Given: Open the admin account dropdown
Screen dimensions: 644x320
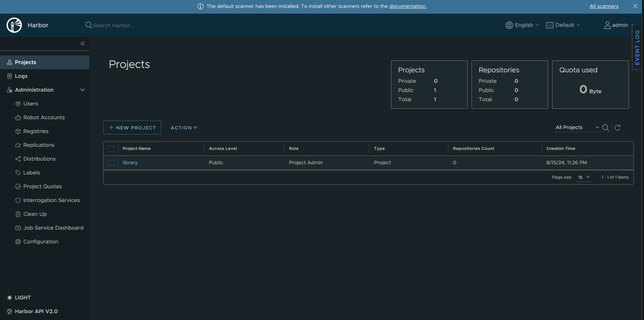Looking at the screenshot, I should click(619, 25).
